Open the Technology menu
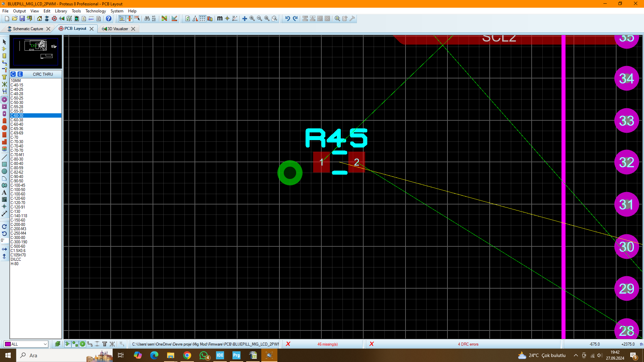Screen dimensions: 644x362 [x=96, y=11]
